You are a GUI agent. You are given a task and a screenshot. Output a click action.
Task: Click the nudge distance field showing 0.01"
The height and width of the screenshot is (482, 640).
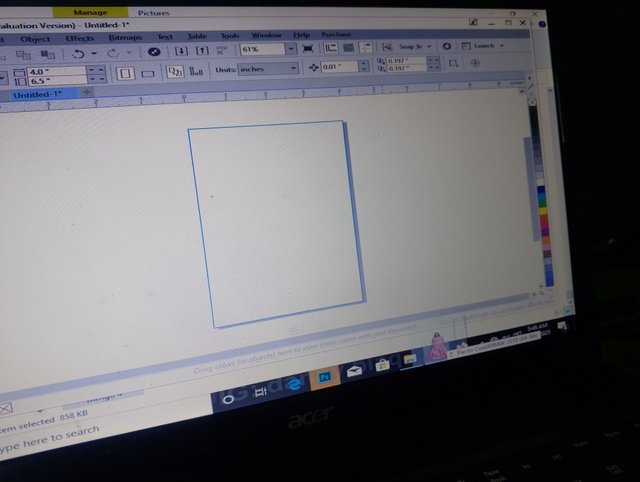click(339, 67)
